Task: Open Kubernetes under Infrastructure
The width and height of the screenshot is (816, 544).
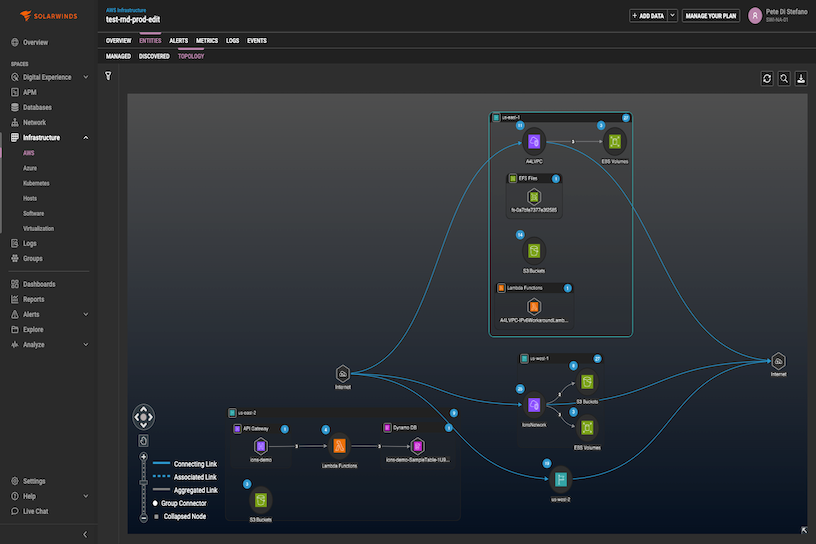Action: (36, 183)
